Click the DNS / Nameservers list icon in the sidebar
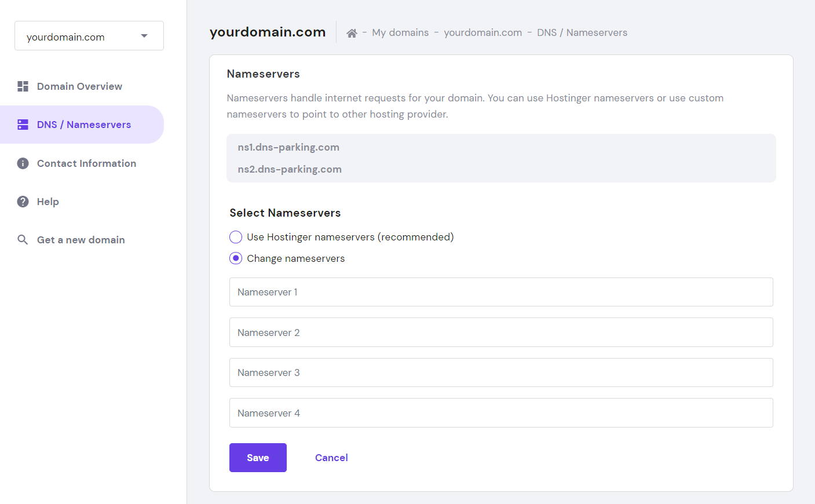The width and height of the screenshot is (815, 504). pyautogui.click(x=23, y=124)
